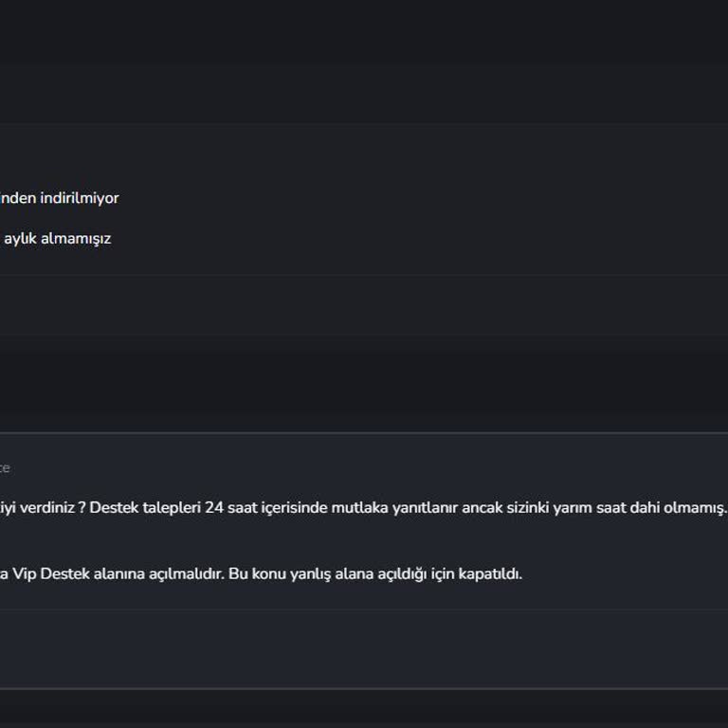This screenshot has width=728, height=728.
Task: Click the word "ancak" in the reply
Action: coord(482,507)
